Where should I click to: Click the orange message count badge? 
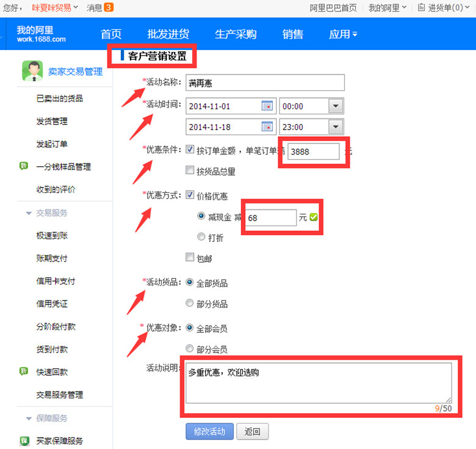click(109, 7)
